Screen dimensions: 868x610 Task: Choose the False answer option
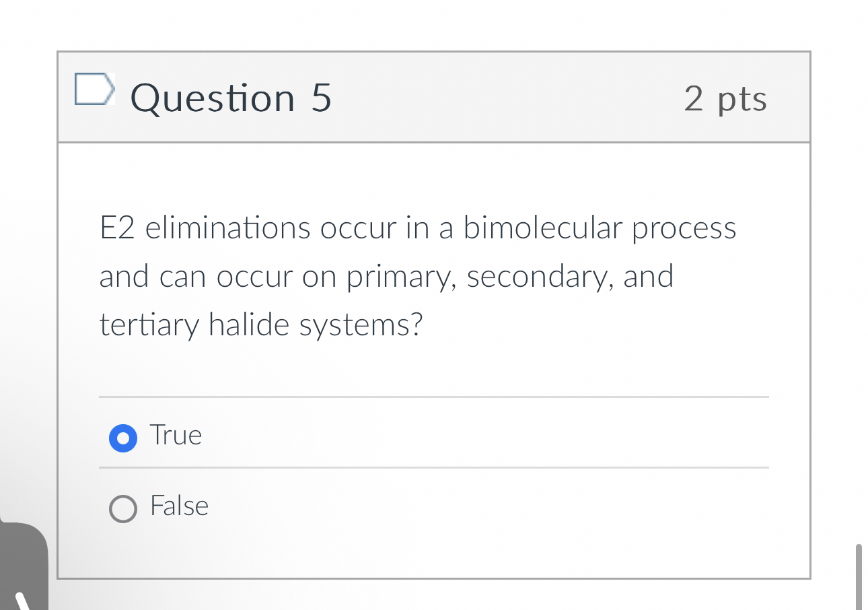(122, 510)
